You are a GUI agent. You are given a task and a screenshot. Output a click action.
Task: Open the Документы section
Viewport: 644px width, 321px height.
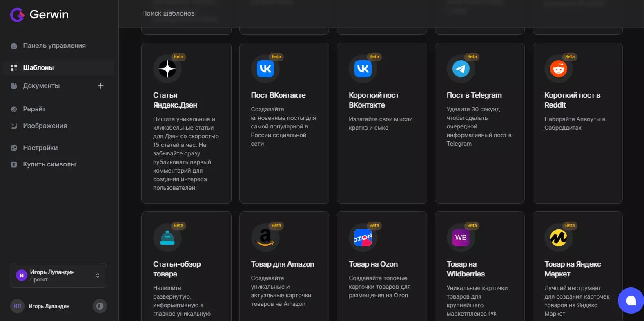tap(41, 86)
